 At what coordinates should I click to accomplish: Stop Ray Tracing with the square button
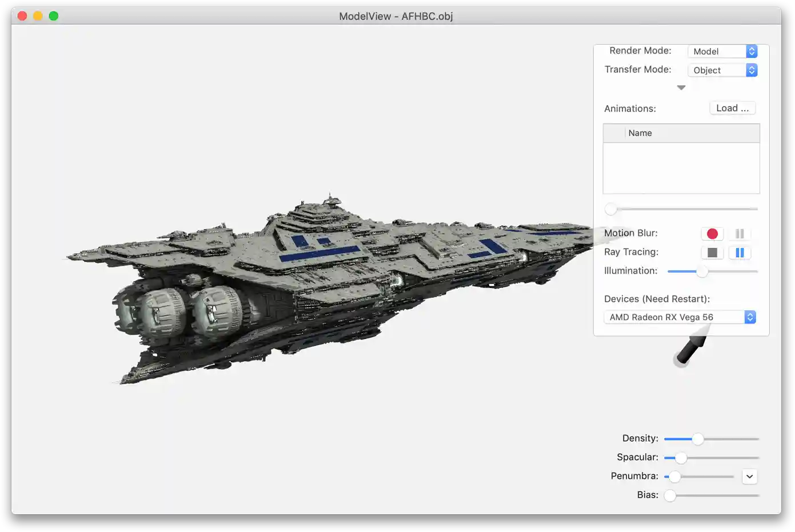point(712,253)
